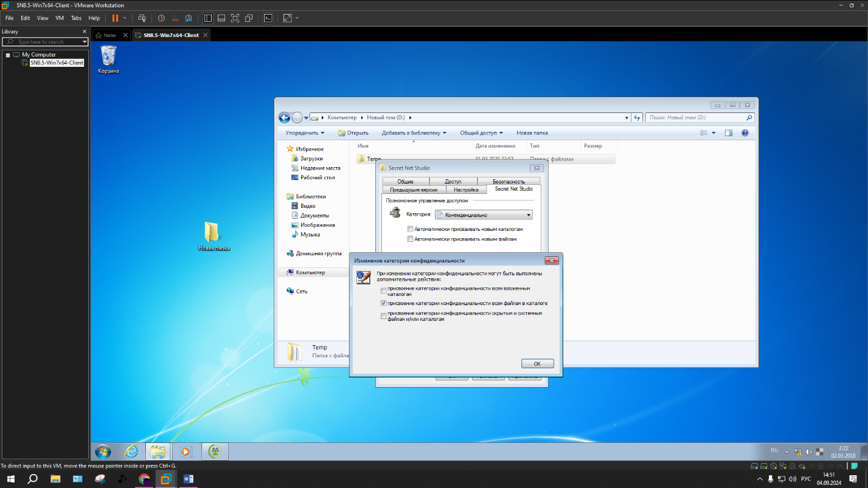Switch to Unity mode icon
The height and width of the screenshot is (488, 868).
pyautogui.click(x=249, y=18)
